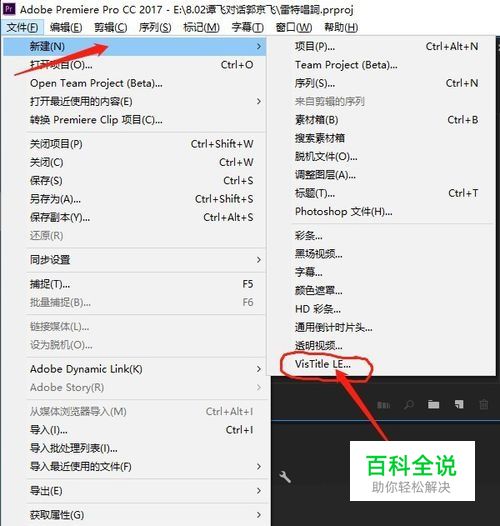Select 黑场视频... entry
The height and width of the screenshot is (526, 500).
381,254
